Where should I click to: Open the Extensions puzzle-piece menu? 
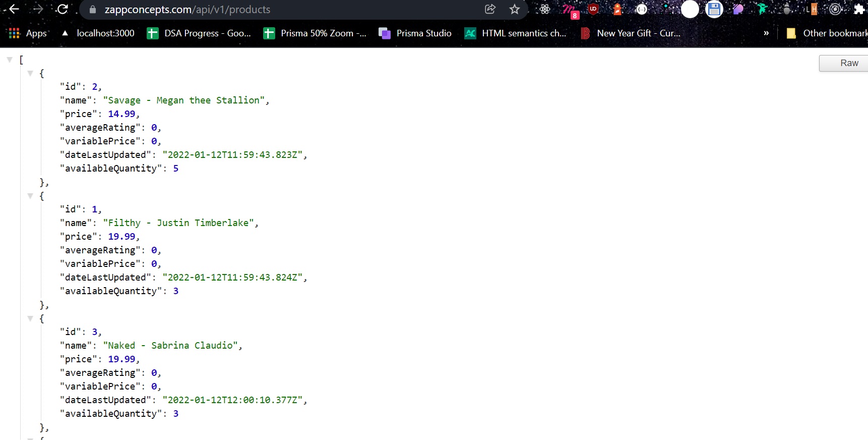[x=859, y=9]
